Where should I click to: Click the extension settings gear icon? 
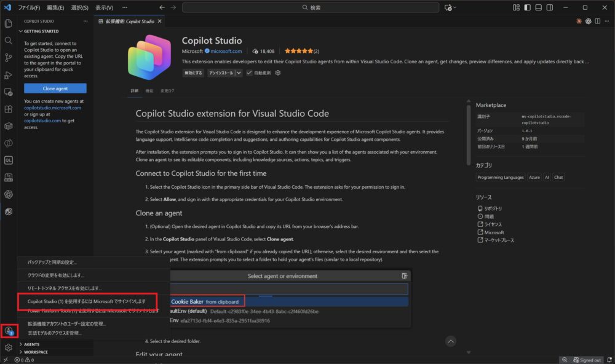click(x=278, y=73)
